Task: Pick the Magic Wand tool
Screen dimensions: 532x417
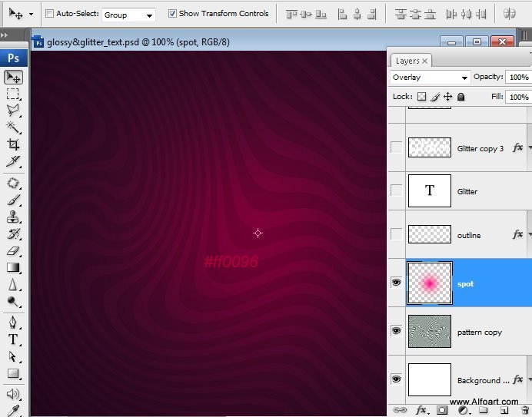Action: pyautogui.click(x=13, y=127)
